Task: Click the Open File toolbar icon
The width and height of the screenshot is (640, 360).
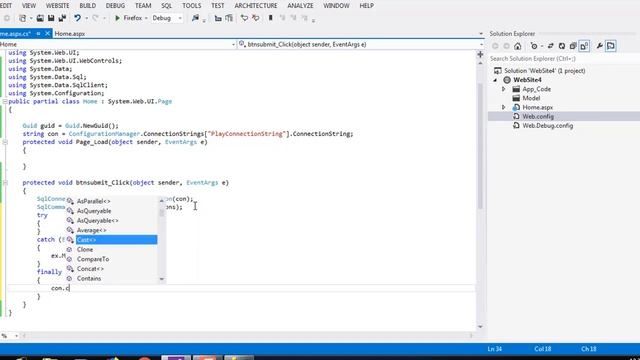Action: [40, 18]
